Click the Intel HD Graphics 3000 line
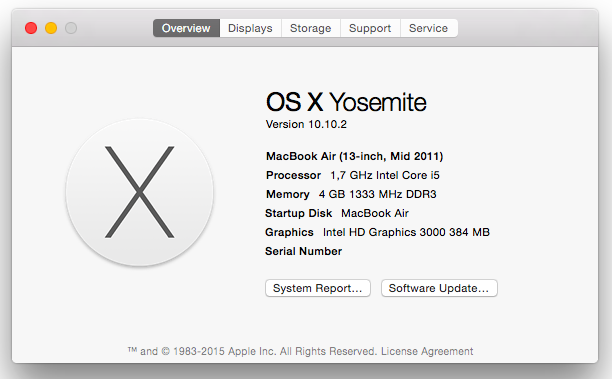Image resolution: width=612 pixels, height=379 pixels. pyautogui.click(x=377, y=232)
